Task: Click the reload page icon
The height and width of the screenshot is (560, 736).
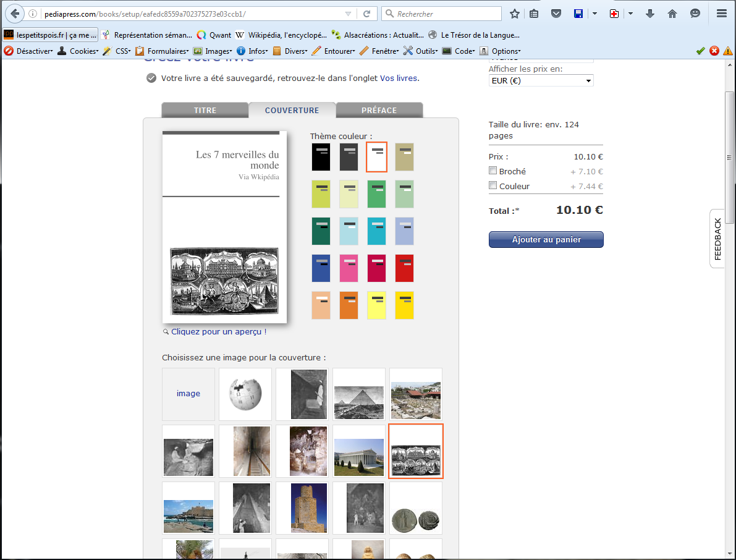Action: (x=366, y=14)
